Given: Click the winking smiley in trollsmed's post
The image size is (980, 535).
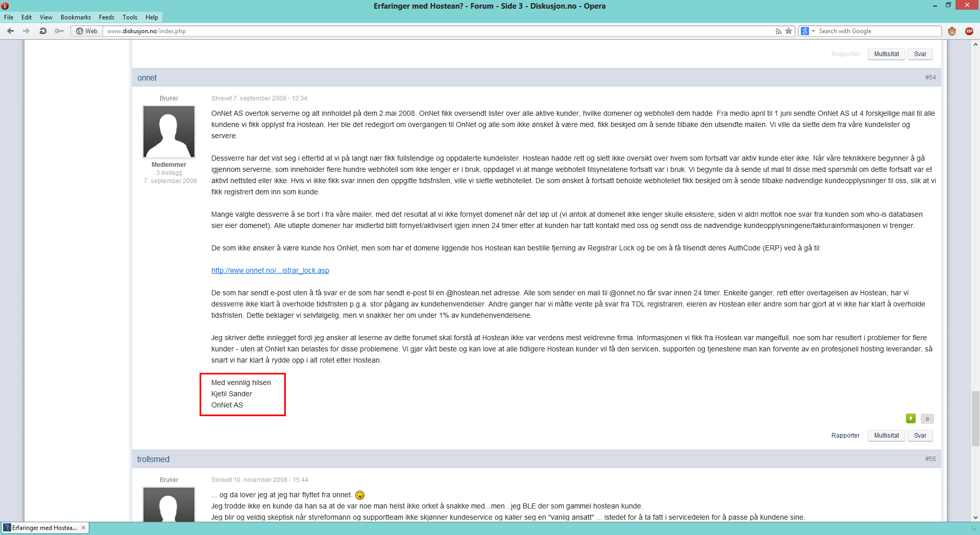Looking at the screenshot, I should 360,495.
